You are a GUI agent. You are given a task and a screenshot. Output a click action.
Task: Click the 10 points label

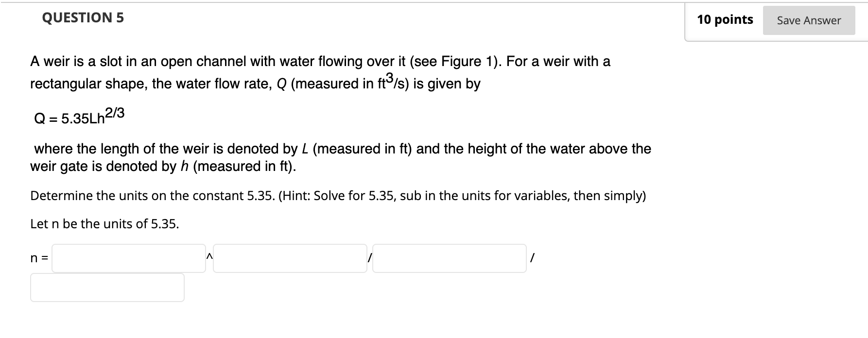(726, 20)
